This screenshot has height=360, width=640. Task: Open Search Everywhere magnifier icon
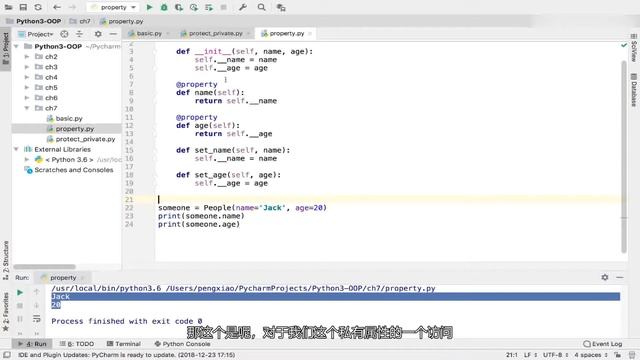pos(262,7)
